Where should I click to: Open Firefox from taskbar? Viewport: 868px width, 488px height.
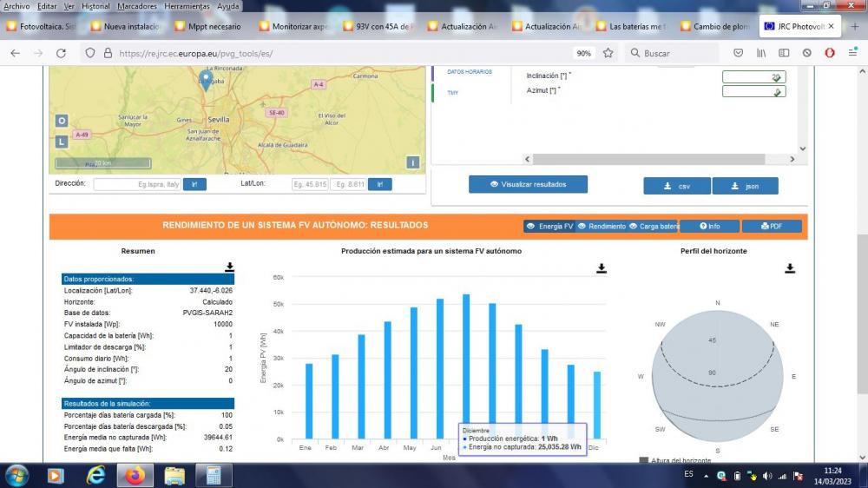click(x=135, y=476)
